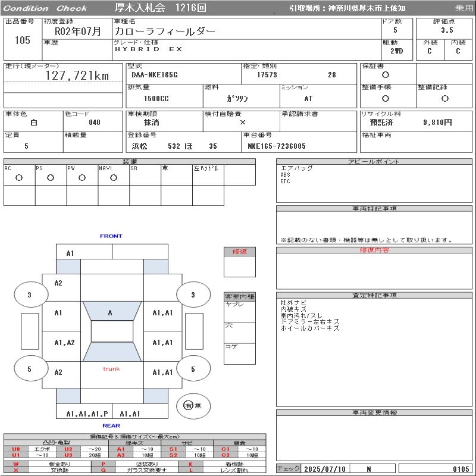Click registration number '浜松 532 ほ 35'

(174, 146)
